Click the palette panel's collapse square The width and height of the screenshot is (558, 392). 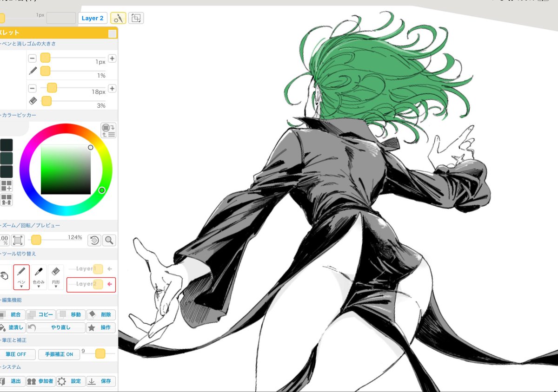pyautogui.click(x=112, y=33)
